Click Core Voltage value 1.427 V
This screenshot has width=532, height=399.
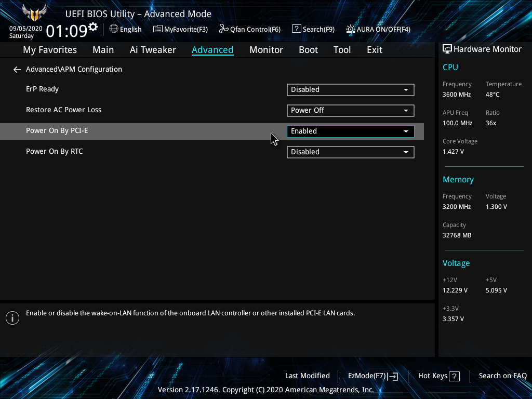[453, 152]
